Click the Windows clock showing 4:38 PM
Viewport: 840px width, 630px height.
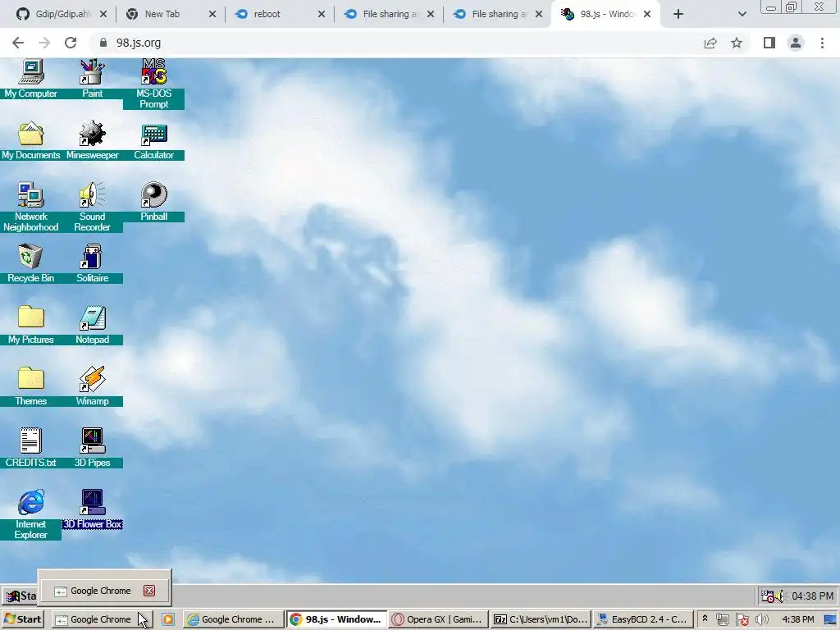coord(797,619)
